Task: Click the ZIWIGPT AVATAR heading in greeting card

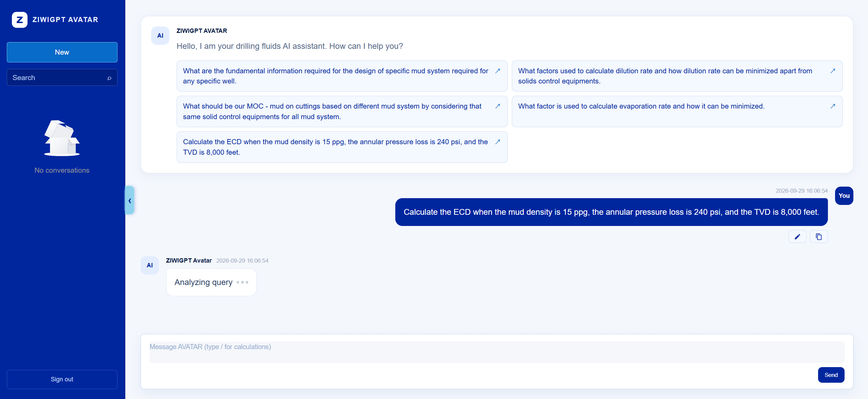Action: point(202,31)
